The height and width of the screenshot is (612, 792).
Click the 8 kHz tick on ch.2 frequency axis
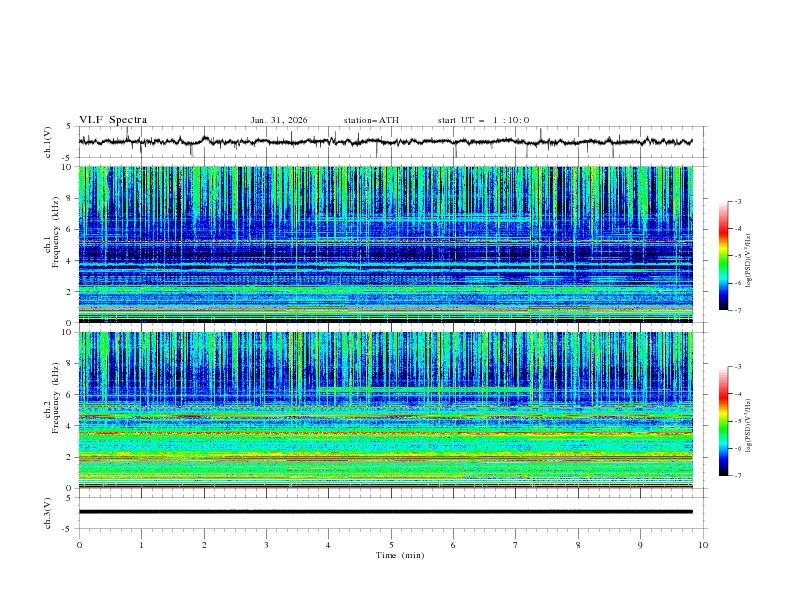tap(71, 363)
